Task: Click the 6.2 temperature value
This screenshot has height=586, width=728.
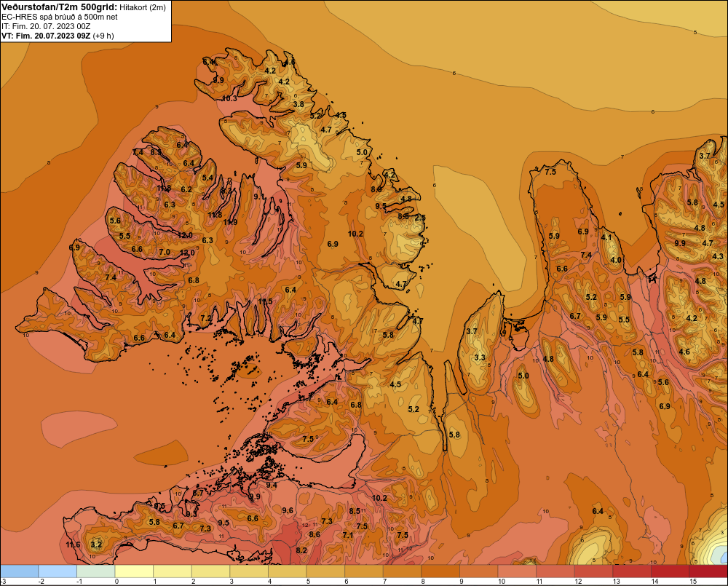Action: 186,189
